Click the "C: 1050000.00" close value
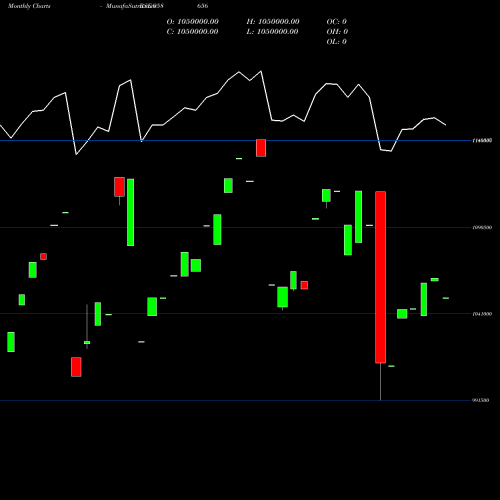 pos(193,32)
